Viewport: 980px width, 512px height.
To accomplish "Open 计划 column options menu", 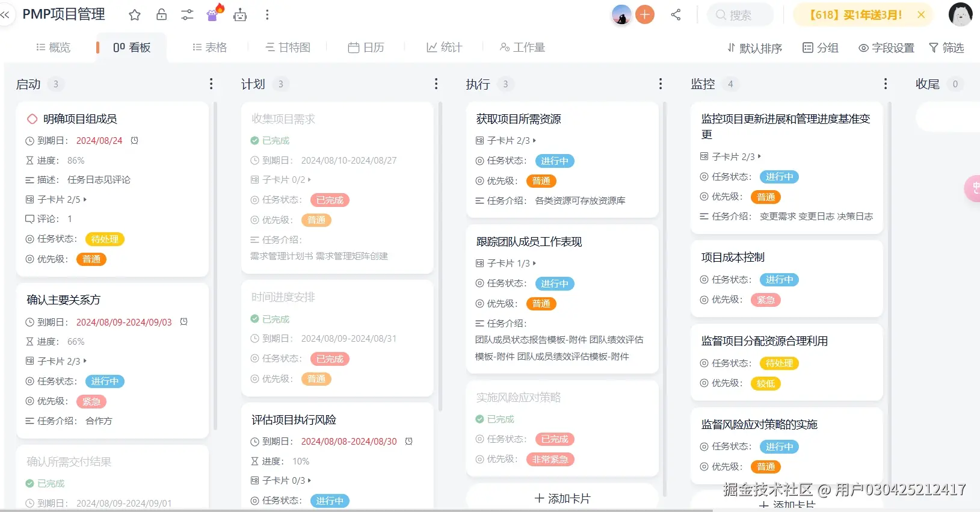I will pos(436,84).
